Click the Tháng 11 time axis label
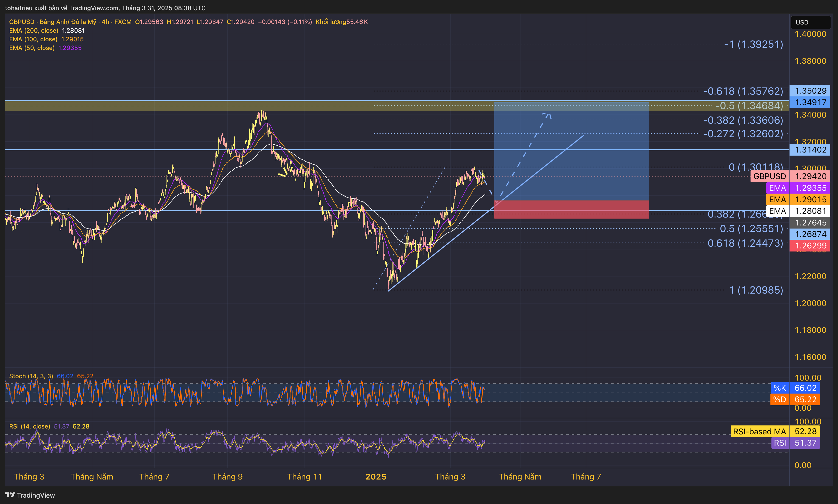The width and height of the screenshot is (838, 504). point(304,477)
